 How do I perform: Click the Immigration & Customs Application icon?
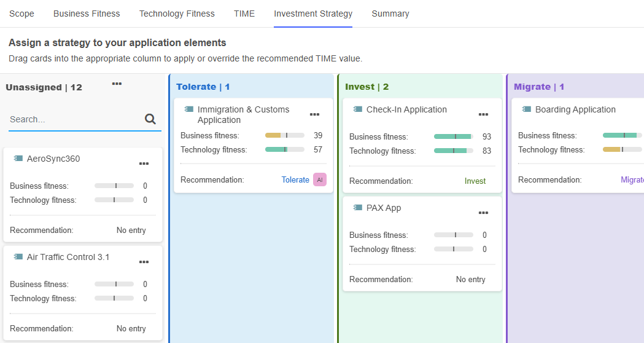(x=189, y=109)
